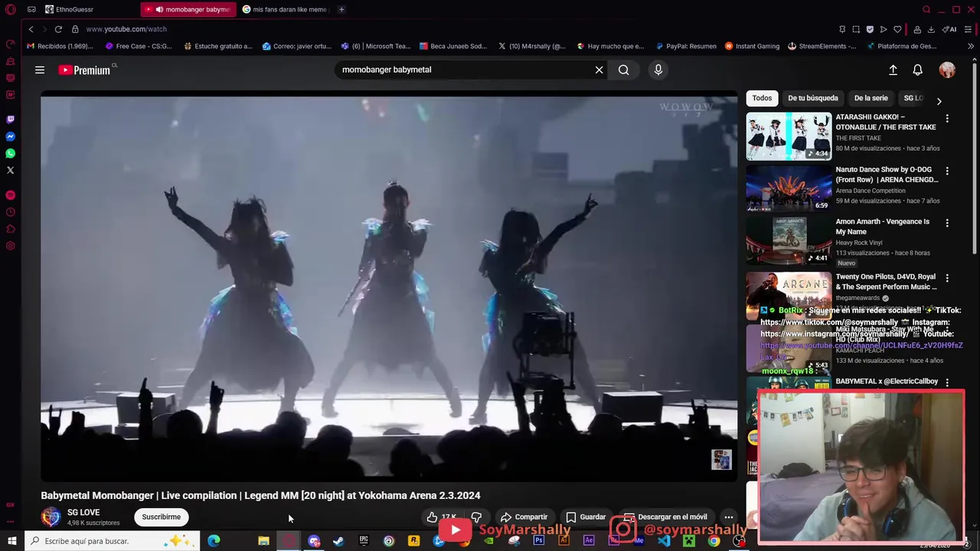980x551 pixels.
Task: Click the Windows taskbar search box
Action: 113,541
